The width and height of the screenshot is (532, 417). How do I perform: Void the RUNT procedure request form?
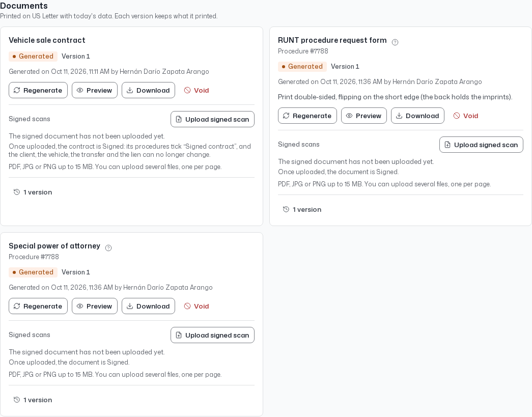[x=466, y=116]
